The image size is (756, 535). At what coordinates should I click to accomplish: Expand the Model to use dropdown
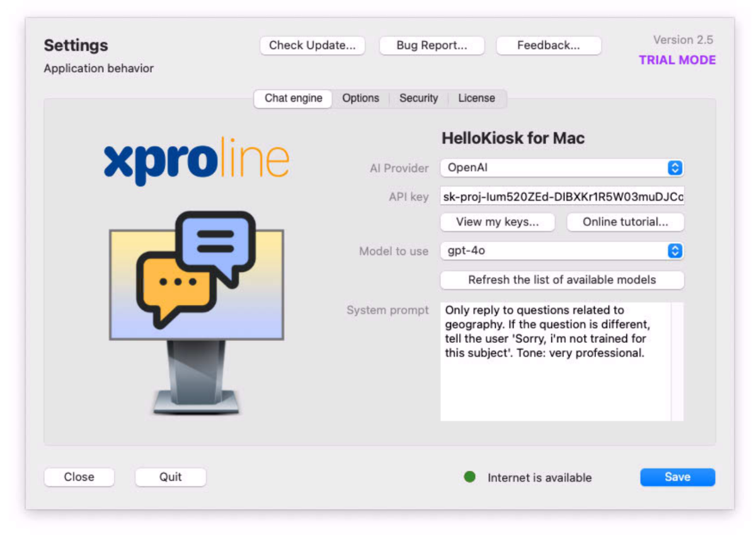pos(562,251)
